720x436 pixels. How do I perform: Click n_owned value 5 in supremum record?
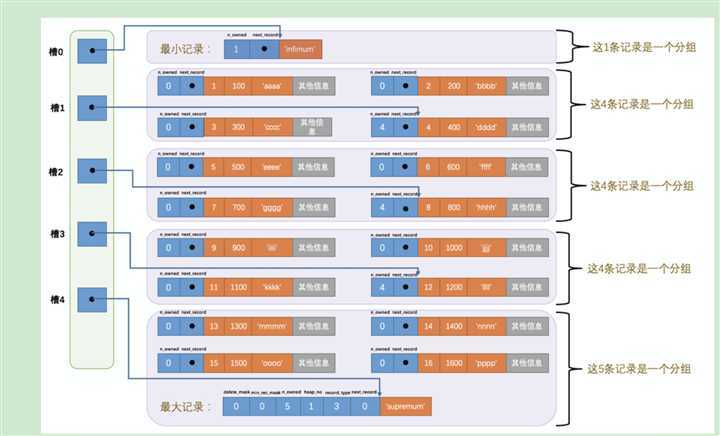tap(287, 406)
